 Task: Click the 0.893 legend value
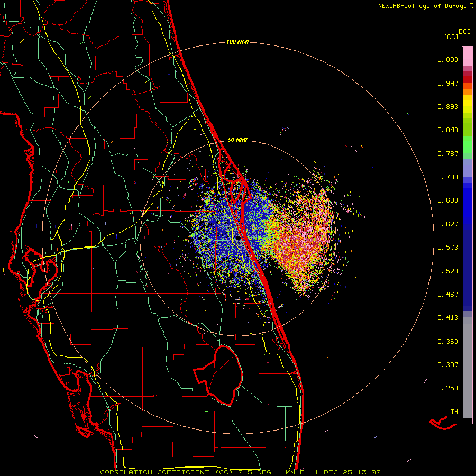coord(448,106)
